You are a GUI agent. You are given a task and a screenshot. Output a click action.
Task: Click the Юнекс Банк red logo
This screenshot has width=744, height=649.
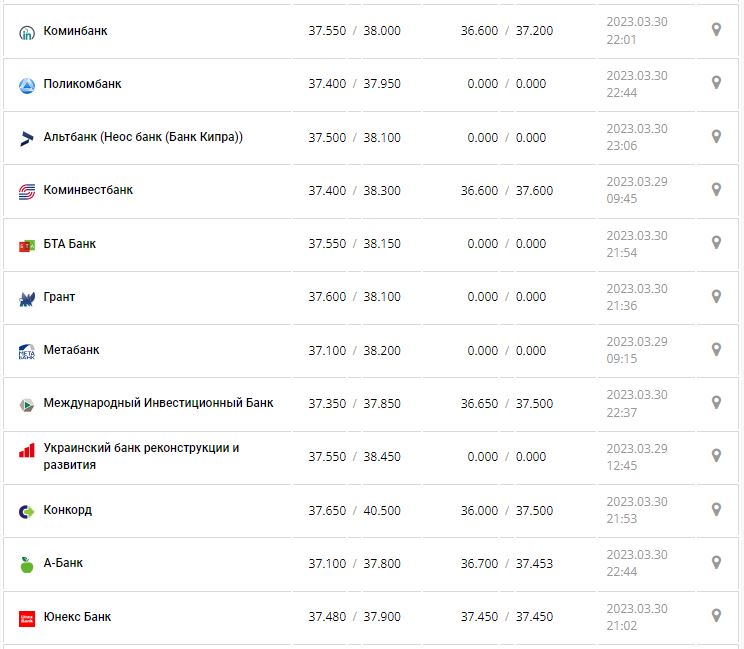point(27,618)
